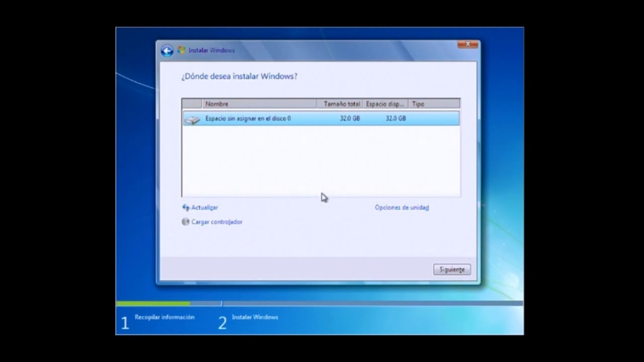Click the disk drive icon in the list
The width and height of the screenshot is (644, 362).
192,119
